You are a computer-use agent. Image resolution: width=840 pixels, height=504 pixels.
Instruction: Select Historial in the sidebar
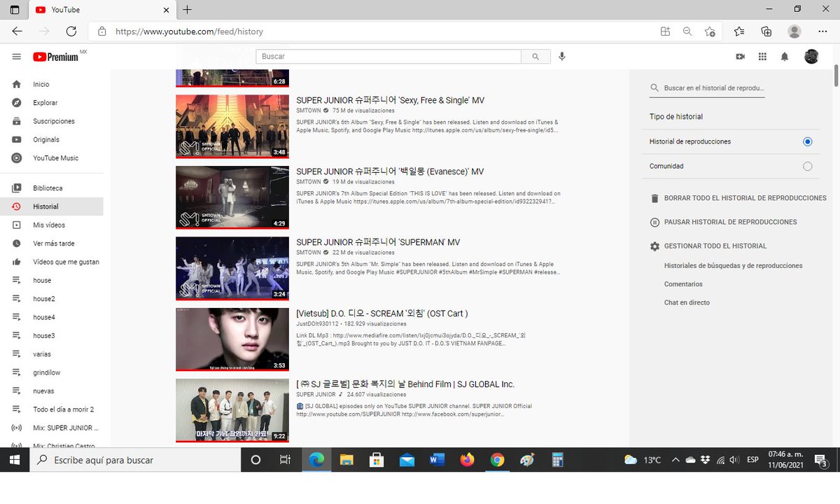52,206
